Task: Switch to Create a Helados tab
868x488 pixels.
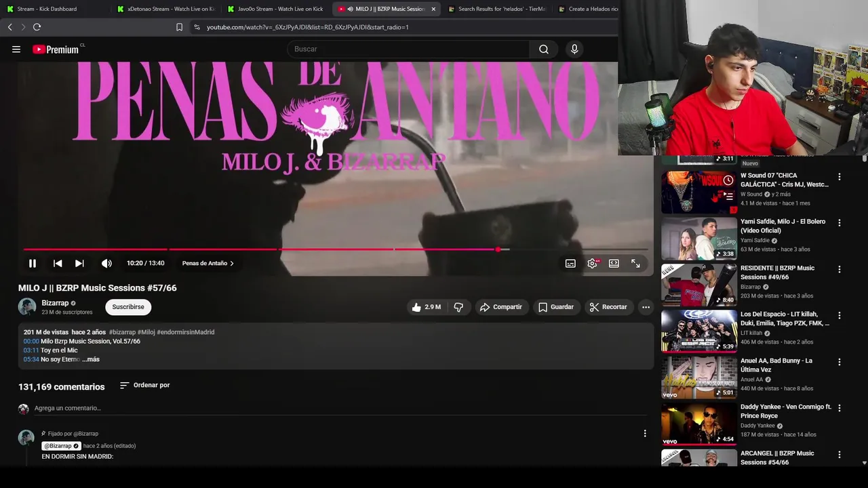Action: pos(587,9)
